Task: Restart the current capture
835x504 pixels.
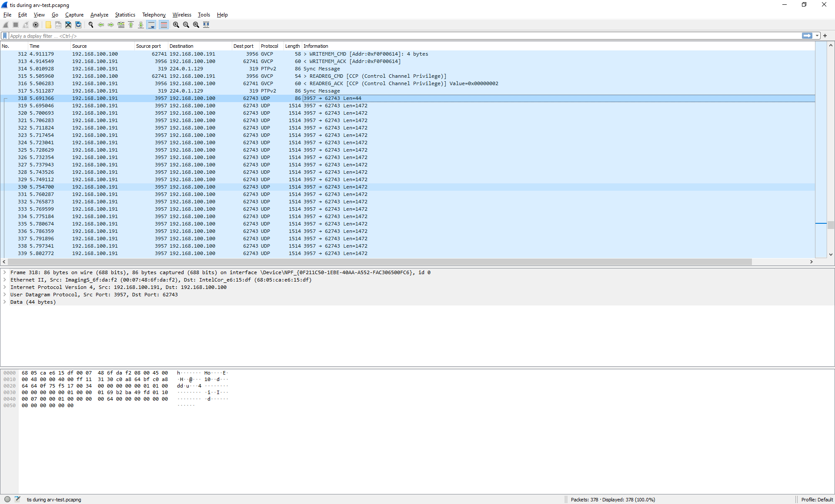Action: coord(26,25)
